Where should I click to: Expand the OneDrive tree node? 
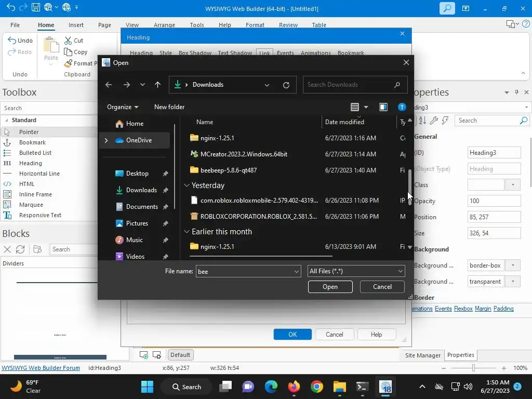click(x=106, y=140)
